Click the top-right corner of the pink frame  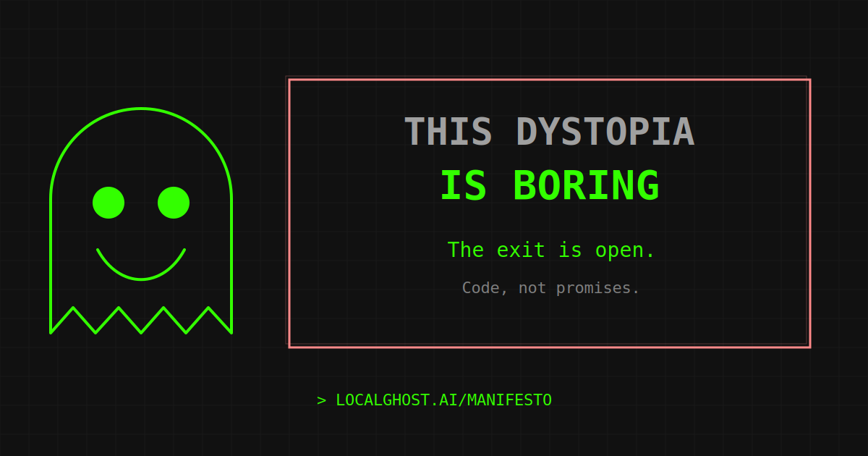coord(810,77)
